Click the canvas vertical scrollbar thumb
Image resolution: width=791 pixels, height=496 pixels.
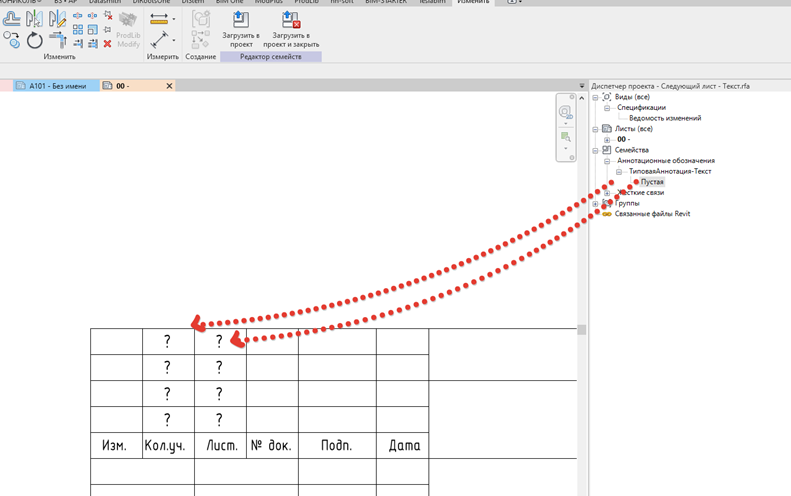click(582, 329)
